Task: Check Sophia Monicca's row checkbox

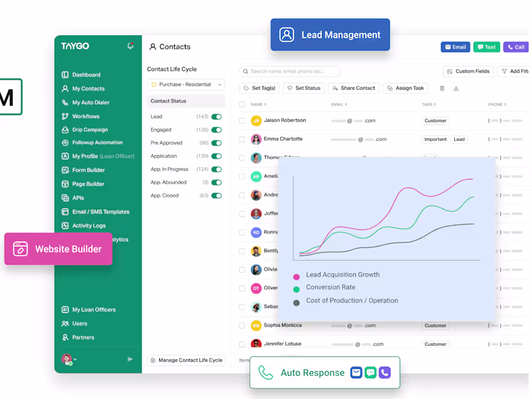Action: pyautogui.click(x=242, y=325)
